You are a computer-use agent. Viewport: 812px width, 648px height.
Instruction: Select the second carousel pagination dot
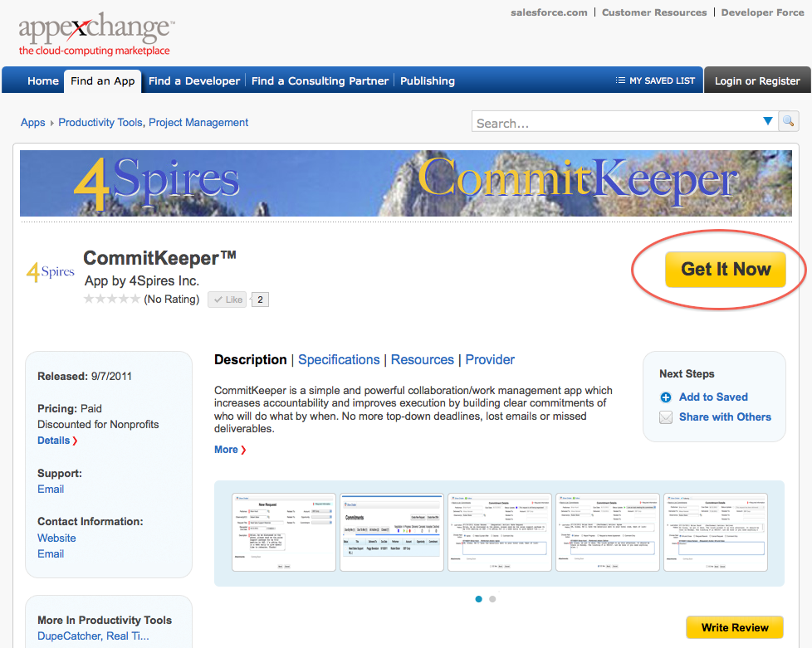491,597
